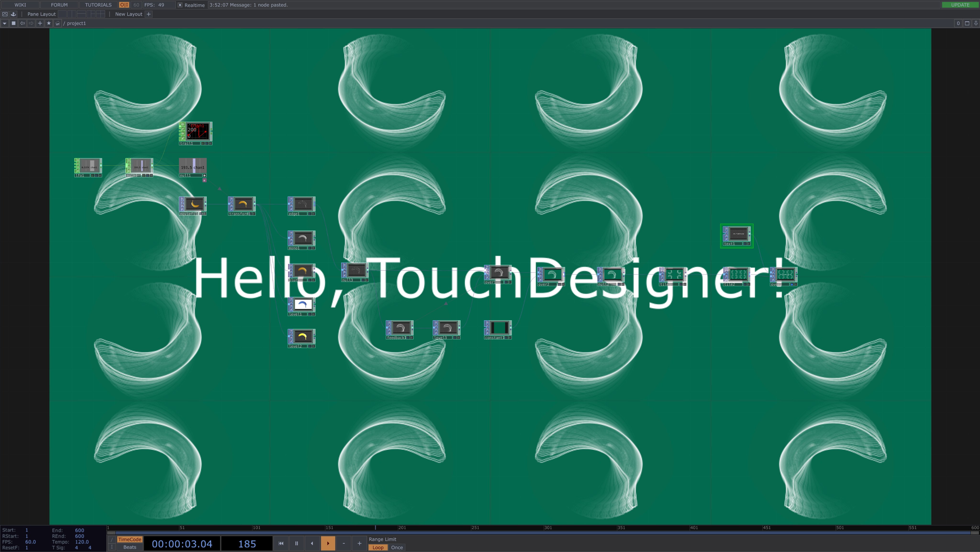Open the pane type dropdown arrow

point(5,23)
